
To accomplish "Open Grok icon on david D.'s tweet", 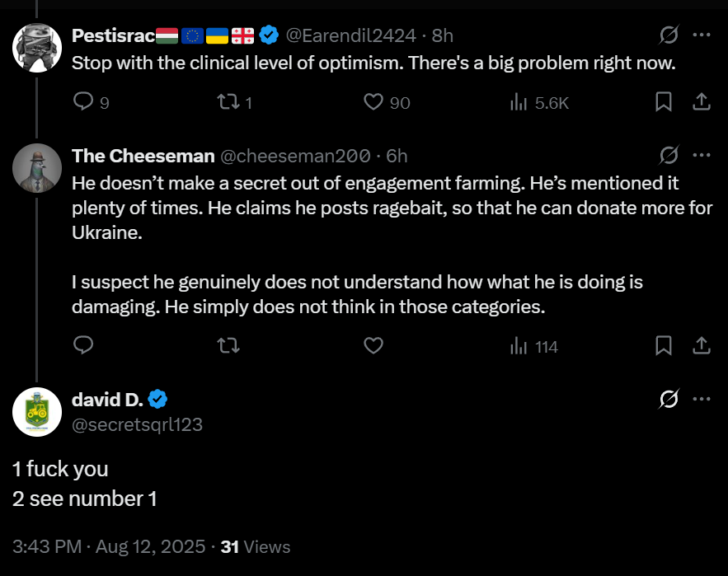I will click(x=669, y=399).
